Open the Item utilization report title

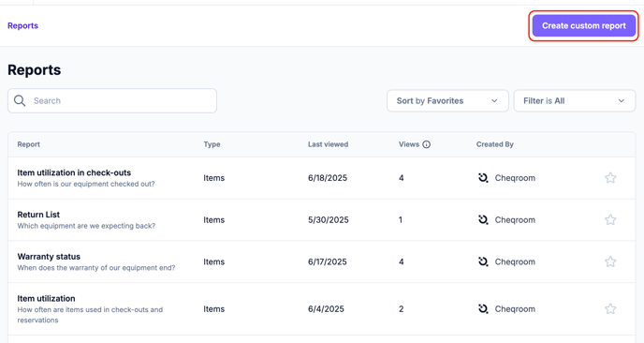(46, 299)
